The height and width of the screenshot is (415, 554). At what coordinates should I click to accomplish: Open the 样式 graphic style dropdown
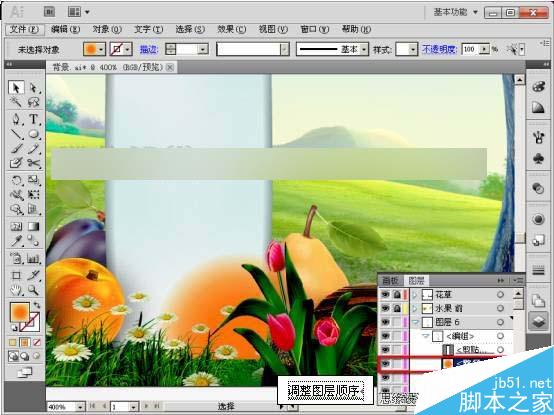tap(413, 49)
